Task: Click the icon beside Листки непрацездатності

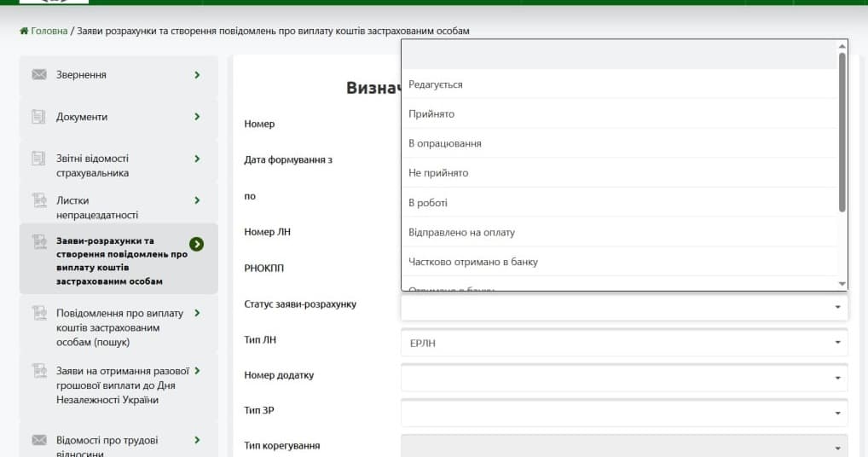Action: tap(39, 200)
